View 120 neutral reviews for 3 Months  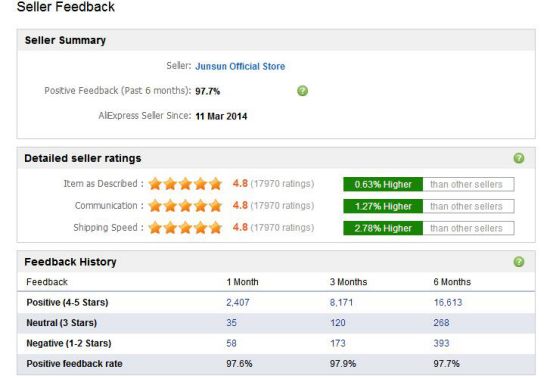[x=338, y=323]
